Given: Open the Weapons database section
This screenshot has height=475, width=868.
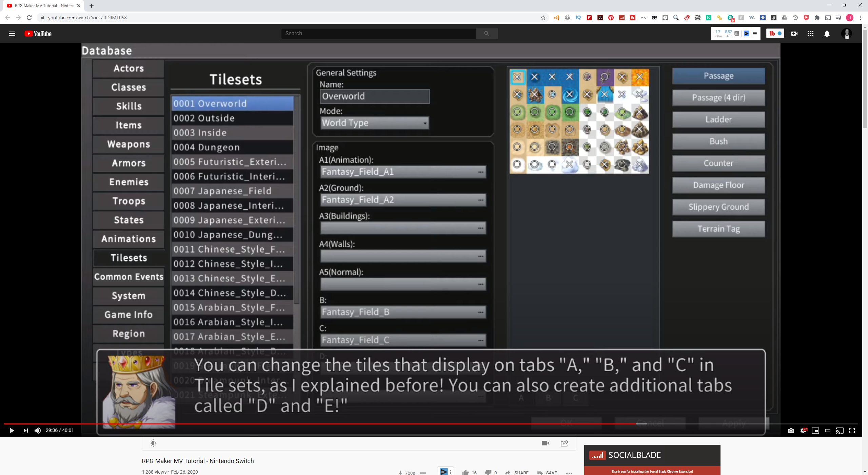Looking at the screenshot, I should [129, 144].
